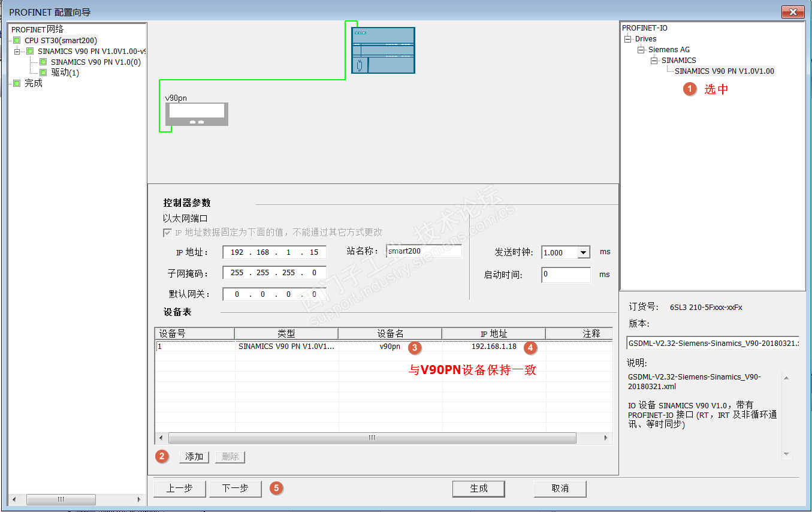Click the device table horizontal scrollbar thumb
The height and width of the screenshot is (512, 812).
(372, 438)
